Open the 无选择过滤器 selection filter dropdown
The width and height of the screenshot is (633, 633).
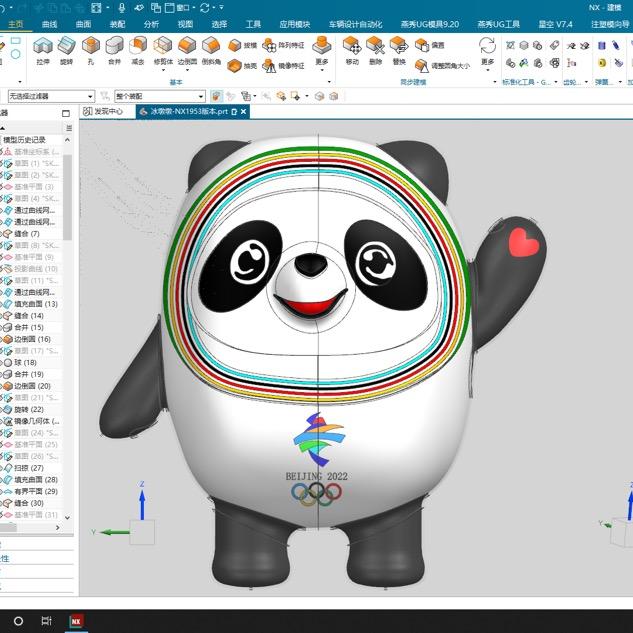[90, 96]
